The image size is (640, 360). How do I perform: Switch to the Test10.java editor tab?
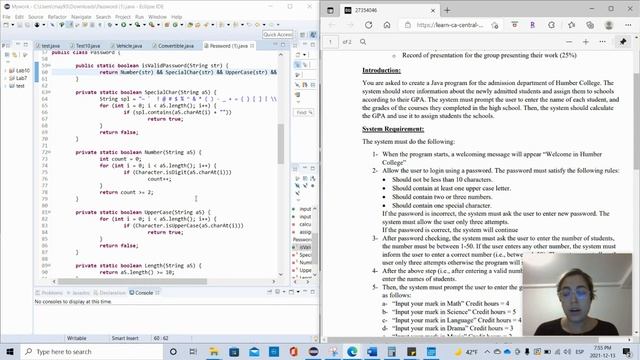pyautogui.click(x=85, y=46)
